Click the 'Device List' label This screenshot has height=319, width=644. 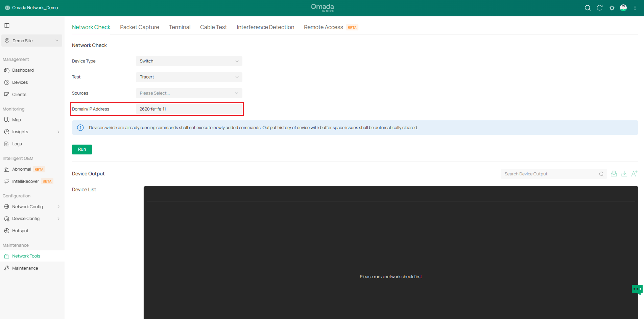(84, 190)
